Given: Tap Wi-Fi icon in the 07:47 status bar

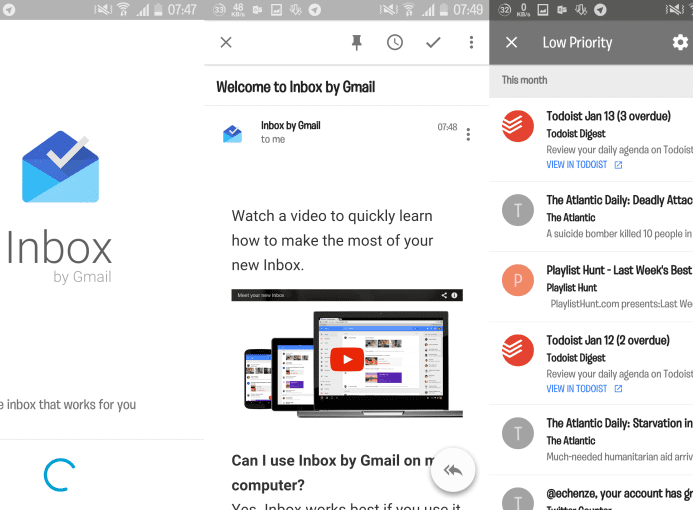Looking at the screenshot, I should pos(123,10).
